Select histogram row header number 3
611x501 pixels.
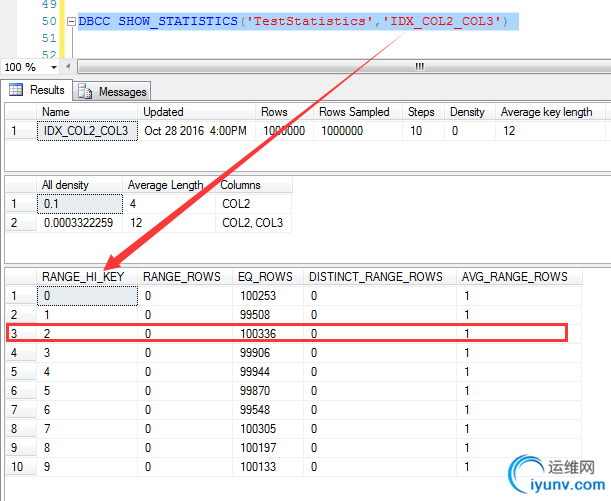[x=21, y=333]
